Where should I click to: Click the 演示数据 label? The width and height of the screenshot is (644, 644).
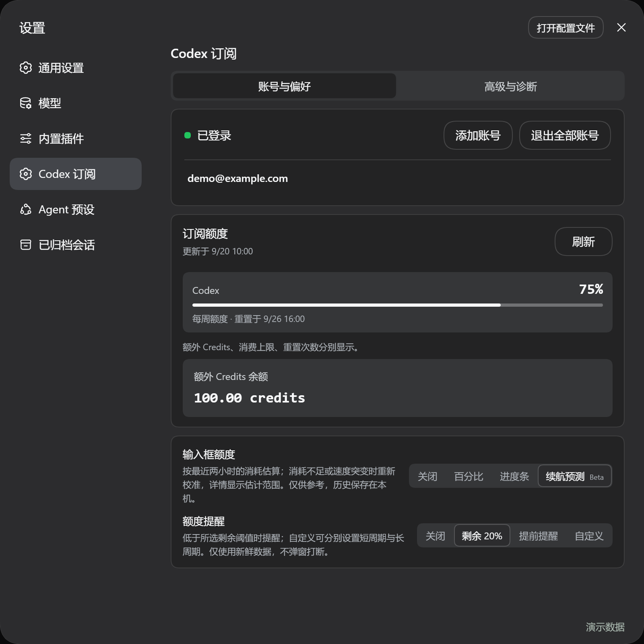click(605, 627)
